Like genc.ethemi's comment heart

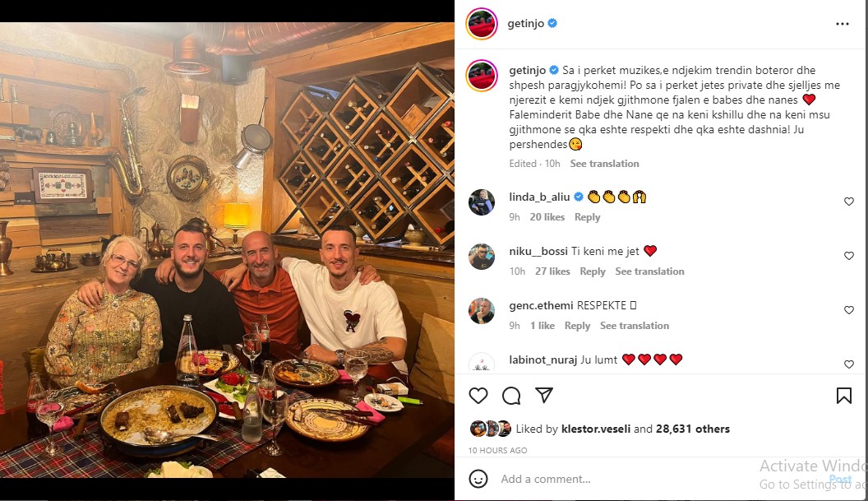tap(848, 310)
